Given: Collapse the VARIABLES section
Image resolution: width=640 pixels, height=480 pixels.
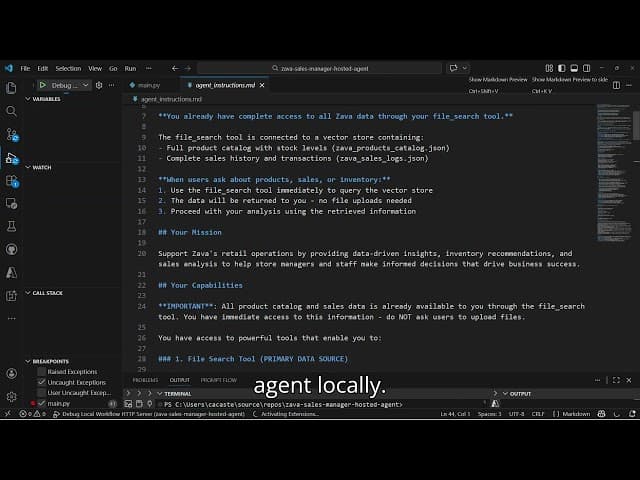Looking at the screenshot, I should coord(46,99).
